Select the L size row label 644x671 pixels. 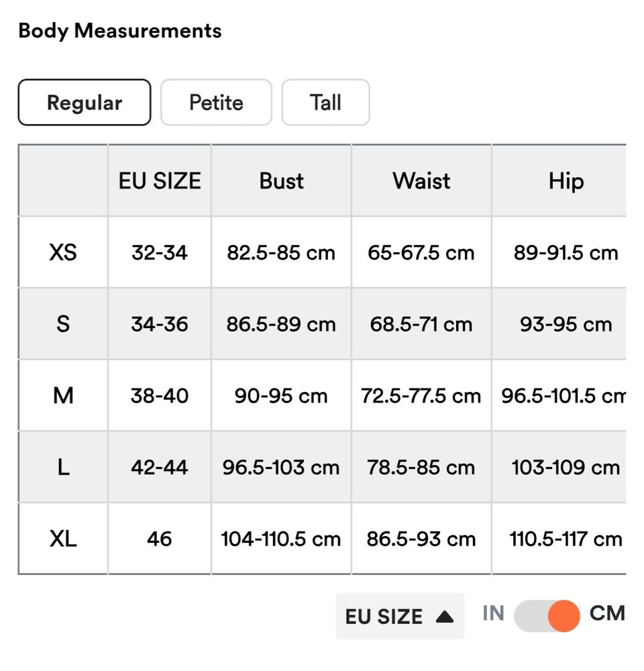click(x=63, y=467)
